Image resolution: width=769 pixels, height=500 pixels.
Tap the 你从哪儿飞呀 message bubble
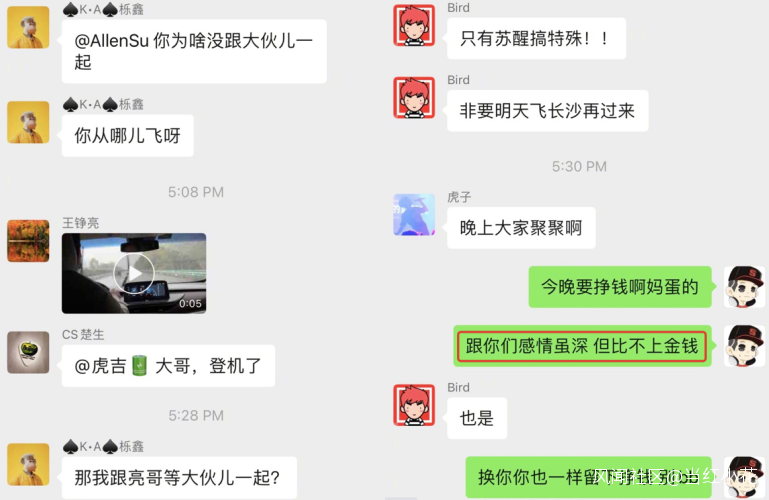[128, 136]
